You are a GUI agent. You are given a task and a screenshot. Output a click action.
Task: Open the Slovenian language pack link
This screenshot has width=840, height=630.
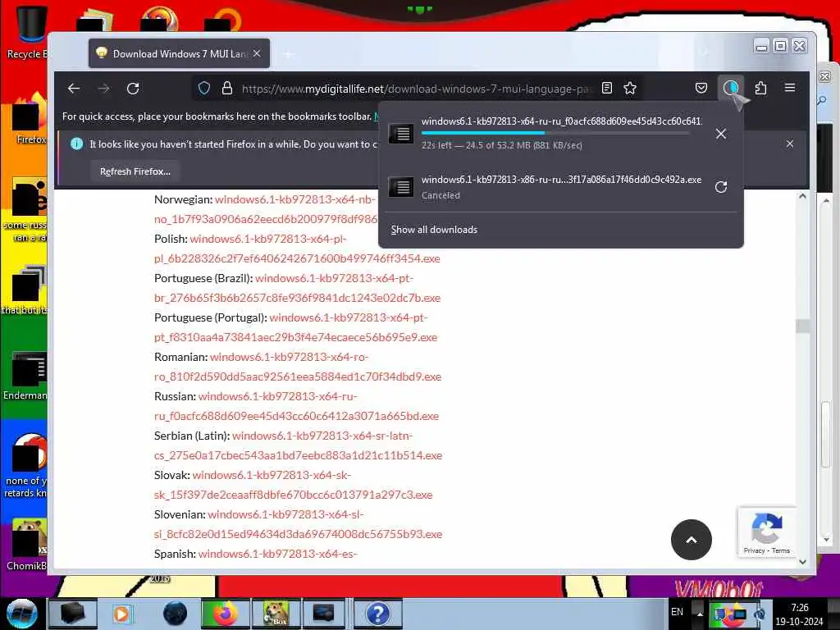pyautogui.click(x=299, y=524)
